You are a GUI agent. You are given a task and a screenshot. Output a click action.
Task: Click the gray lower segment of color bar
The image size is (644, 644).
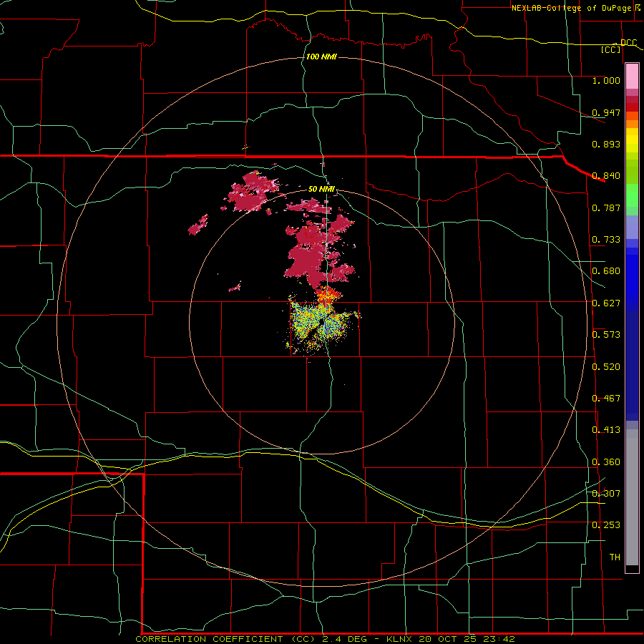632,497
